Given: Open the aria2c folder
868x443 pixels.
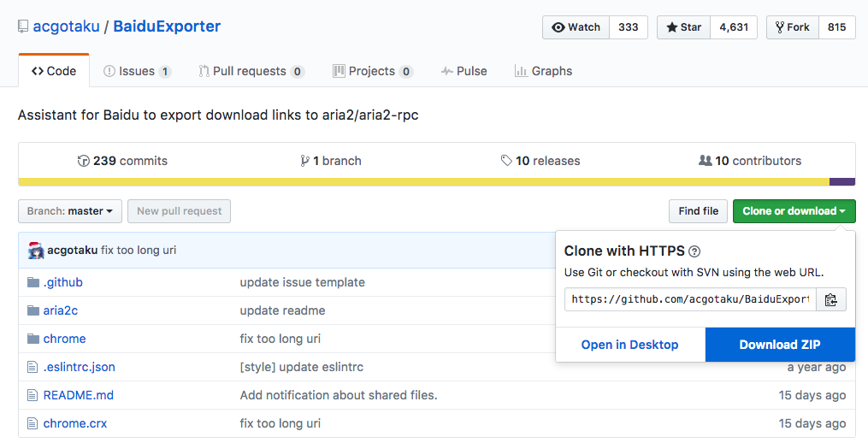Looking at the screenshot, I should coord(61,310).
